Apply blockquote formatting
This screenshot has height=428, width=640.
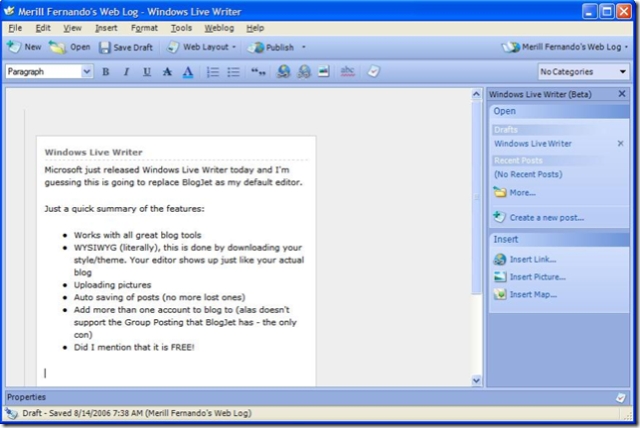258,72
